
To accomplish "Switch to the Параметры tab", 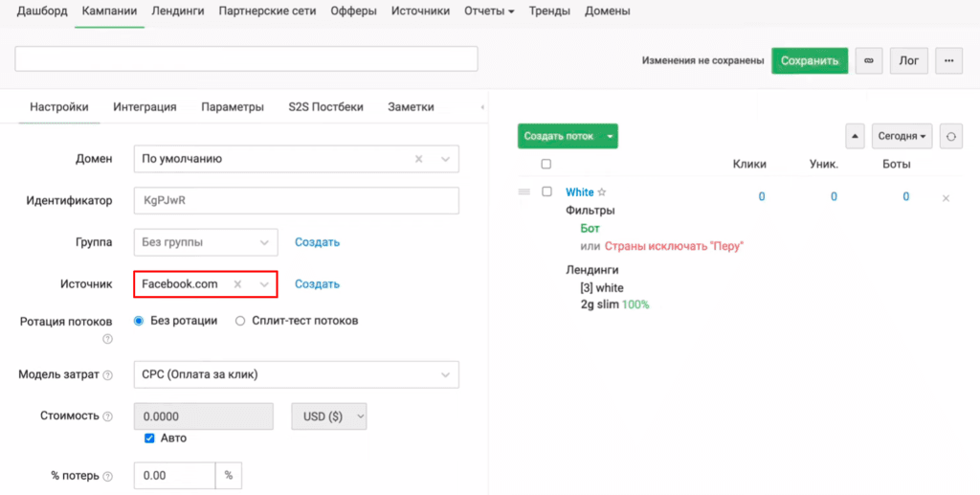I will tap(233, 107).
